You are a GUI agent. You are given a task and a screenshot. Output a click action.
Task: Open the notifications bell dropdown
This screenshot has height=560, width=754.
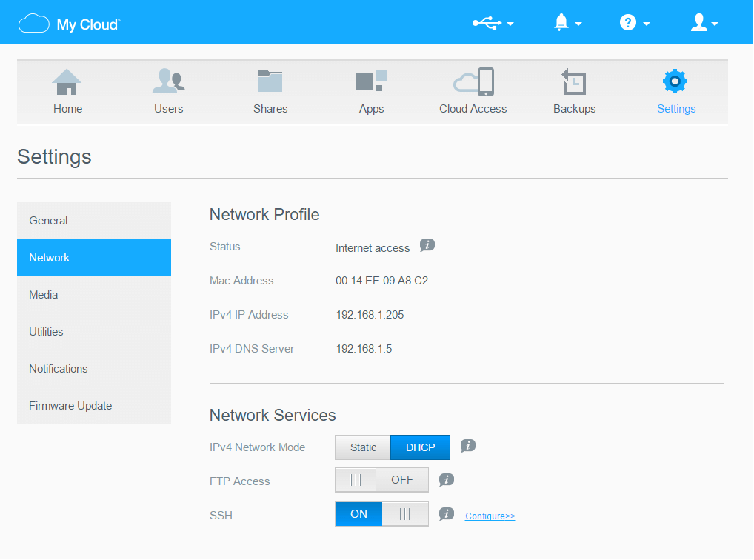click(567, 24)
